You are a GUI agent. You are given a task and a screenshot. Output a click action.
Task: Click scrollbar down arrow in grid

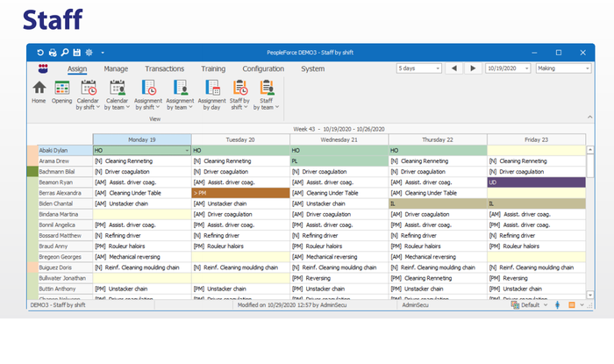589,295
